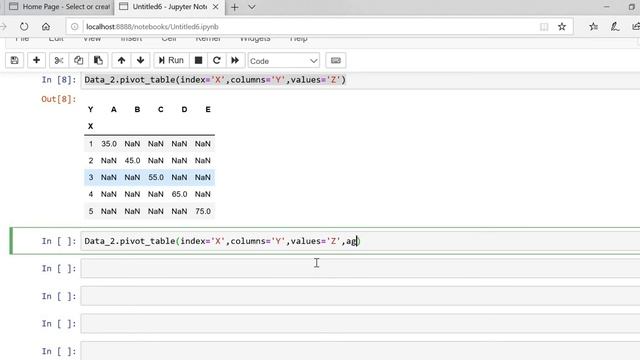This screenshot has height=360, width=640.
Task: Click the 65.0 value in row 4
Action: [x=180, y=194]
